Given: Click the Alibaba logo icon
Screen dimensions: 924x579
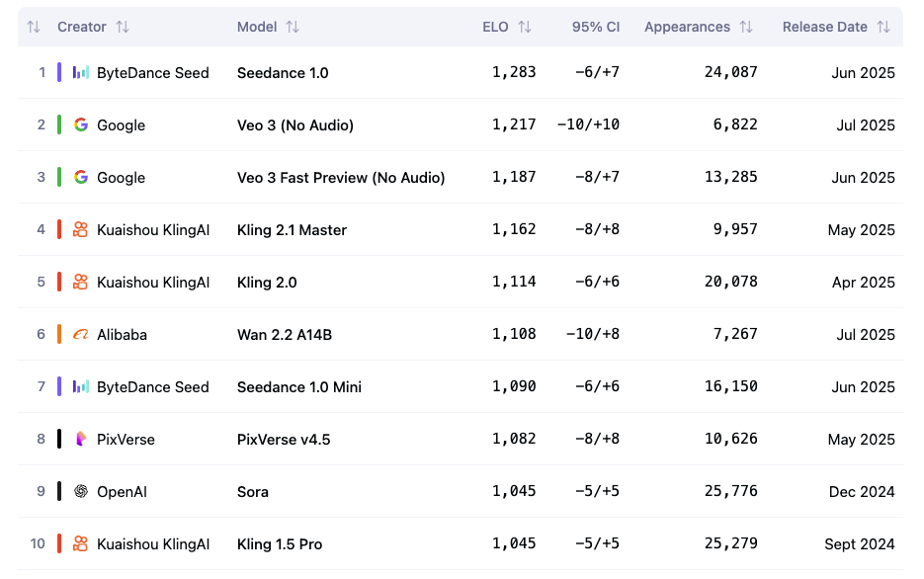Looking at the screenshot, I should click(x=81, y=334).
